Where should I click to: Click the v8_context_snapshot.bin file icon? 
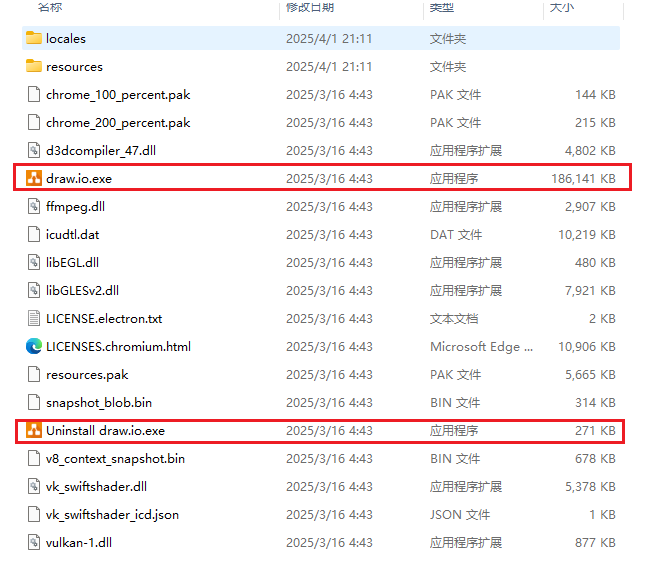point(34,458)
